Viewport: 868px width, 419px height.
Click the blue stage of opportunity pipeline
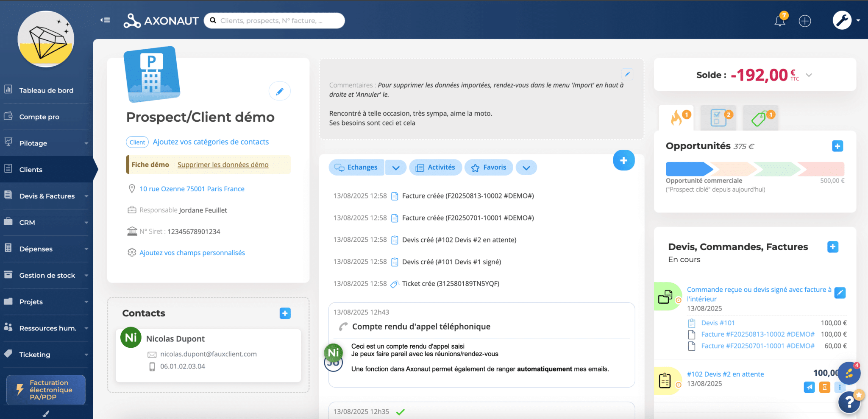689,169
